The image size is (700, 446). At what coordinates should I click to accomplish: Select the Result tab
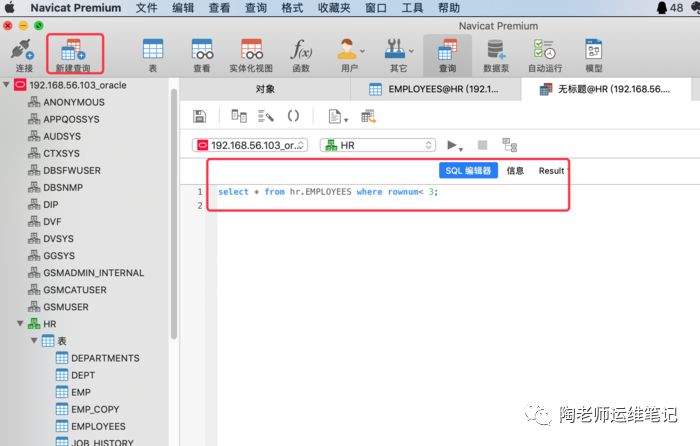tap(552, 171)
